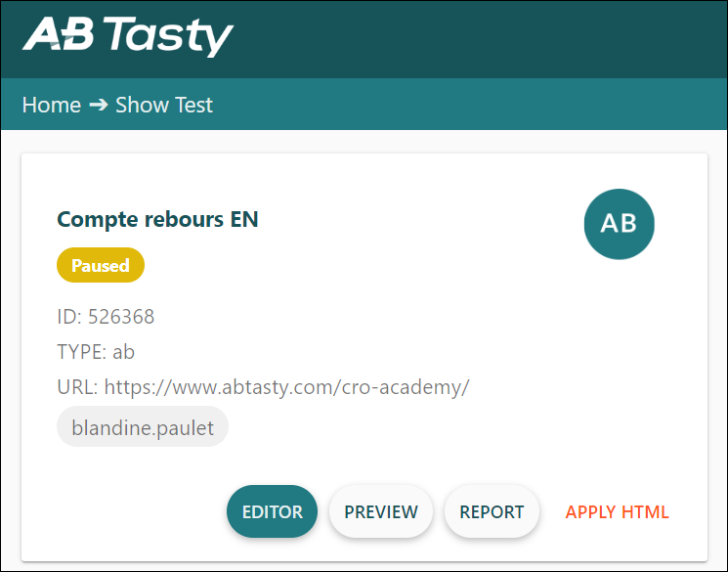Select the blandine.paulet user chip

(x=143, y=426)
